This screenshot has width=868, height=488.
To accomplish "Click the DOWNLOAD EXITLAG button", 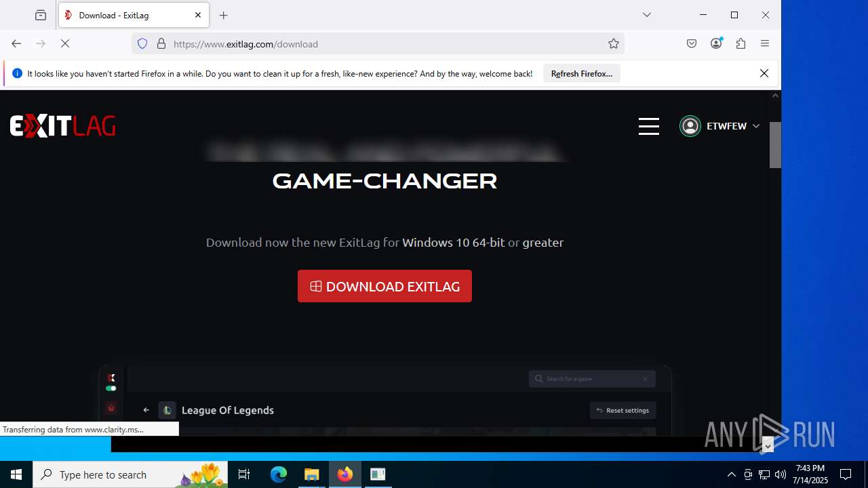I will tap(384, 286).
